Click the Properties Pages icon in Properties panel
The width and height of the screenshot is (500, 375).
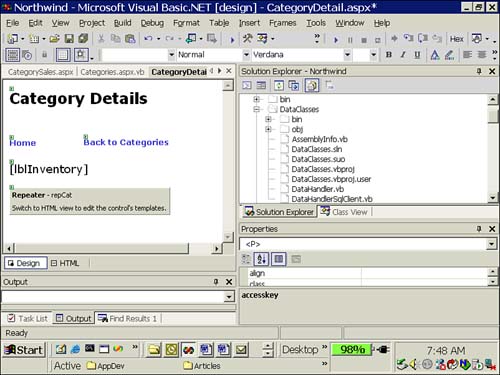296,259
